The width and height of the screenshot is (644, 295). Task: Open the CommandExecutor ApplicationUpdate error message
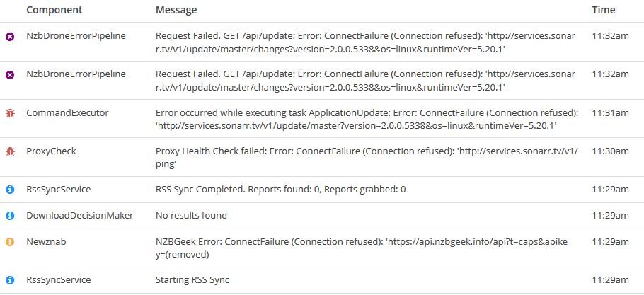tap(367, 120)
